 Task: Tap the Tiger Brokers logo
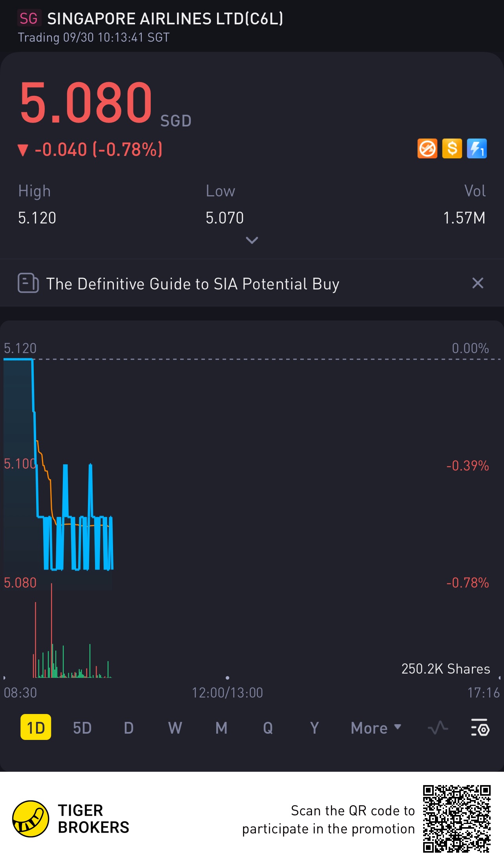point(31,819)
